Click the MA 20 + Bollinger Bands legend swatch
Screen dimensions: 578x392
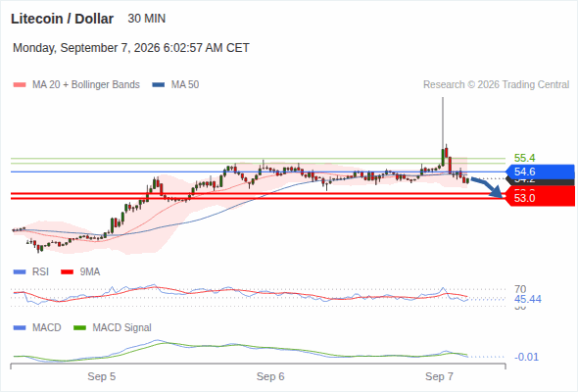coord(20,85)
